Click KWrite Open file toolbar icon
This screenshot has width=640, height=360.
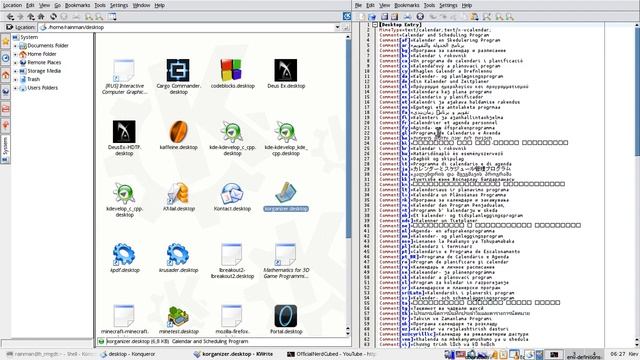pyautogui.click(x=372, y=17)
